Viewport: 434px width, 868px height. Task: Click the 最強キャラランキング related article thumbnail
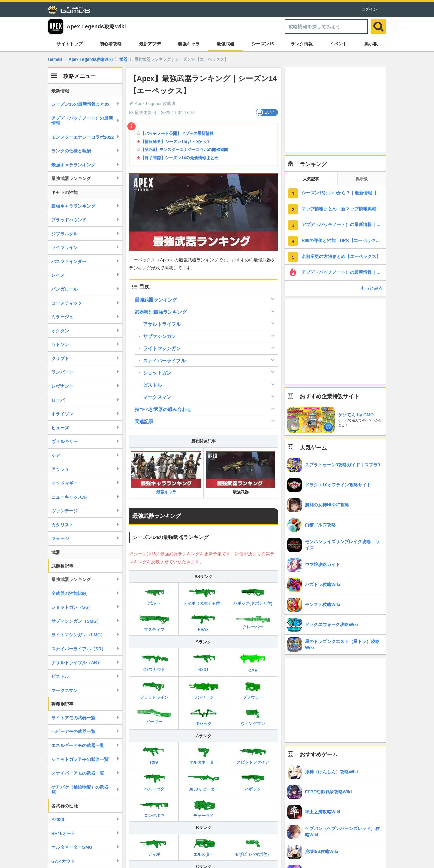coord(166,469)
